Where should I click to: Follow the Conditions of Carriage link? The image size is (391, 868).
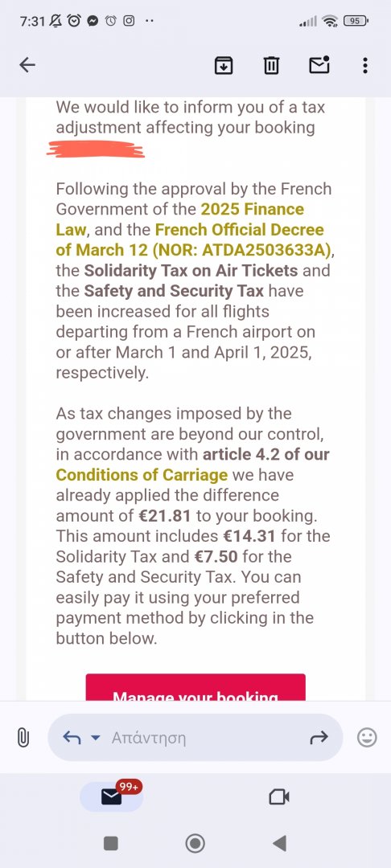click(142, 475)
